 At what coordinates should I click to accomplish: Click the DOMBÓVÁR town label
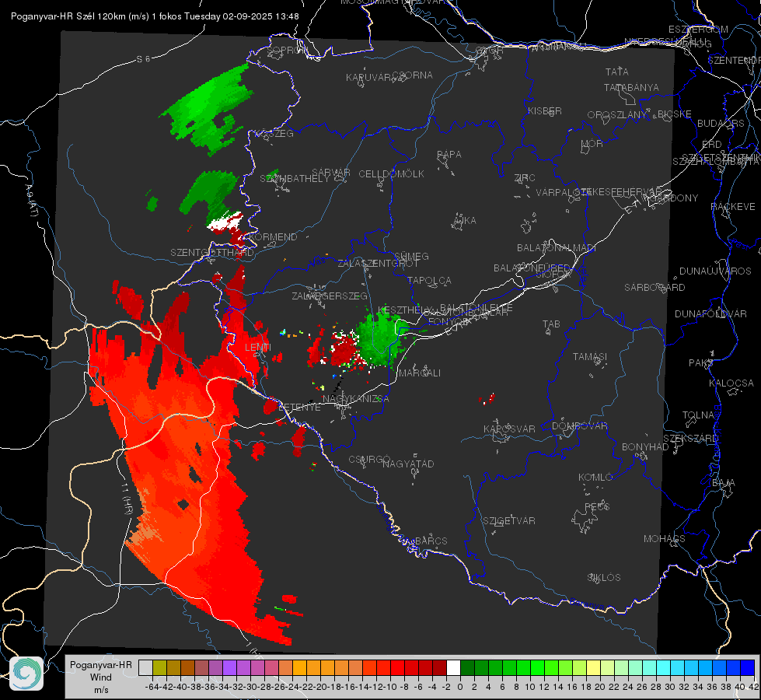click(x=579, y=426)
